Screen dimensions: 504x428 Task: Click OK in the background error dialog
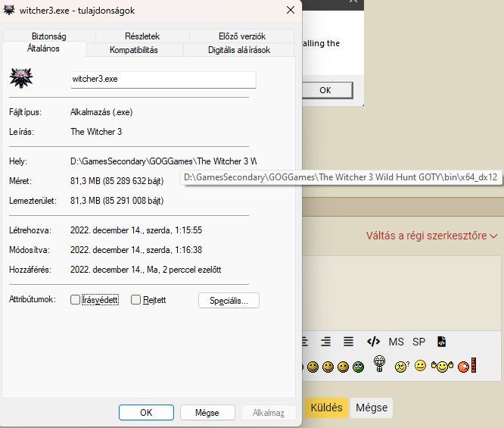click(326, 90)
